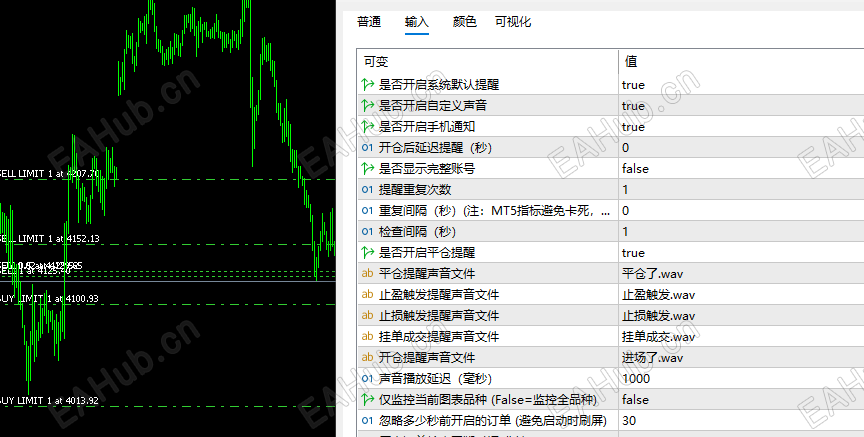The image size is (864, 437).
Task: Click bool icon beside 是否开启自定义声音
Action: [368, 106]
